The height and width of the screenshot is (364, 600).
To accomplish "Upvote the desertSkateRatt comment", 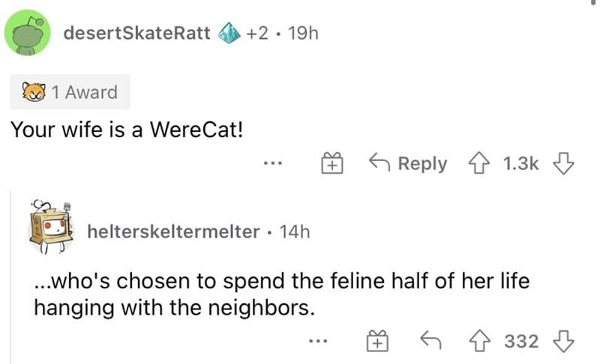I will click(x=477, y=163).
